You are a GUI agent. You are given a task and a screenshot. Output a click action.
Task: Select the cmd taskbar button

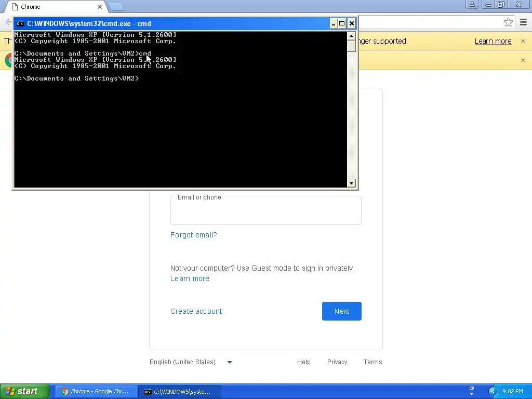tap(180, 391)
